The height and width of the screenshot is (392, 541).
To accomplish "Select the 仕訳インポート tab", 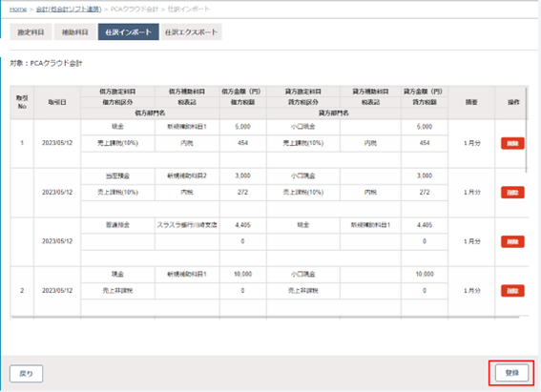I will tap(129, 32).
